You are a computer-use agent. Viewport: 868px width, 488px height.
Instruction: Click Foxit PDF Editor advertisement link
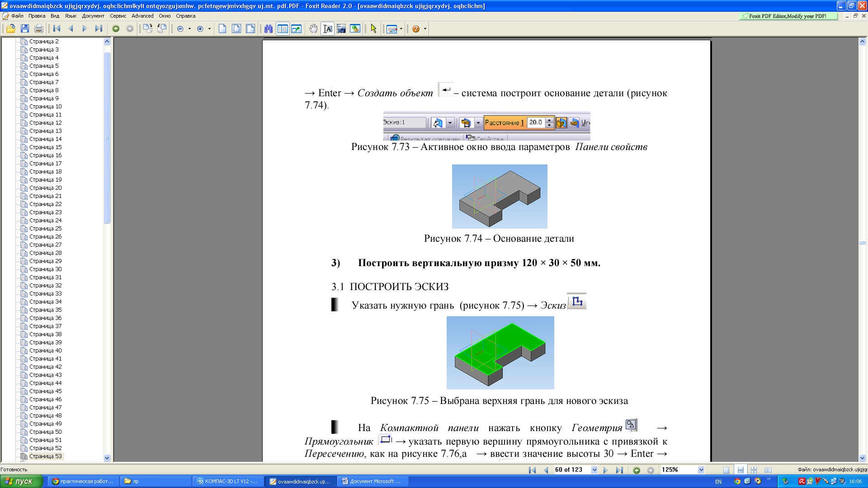(788, 16)
